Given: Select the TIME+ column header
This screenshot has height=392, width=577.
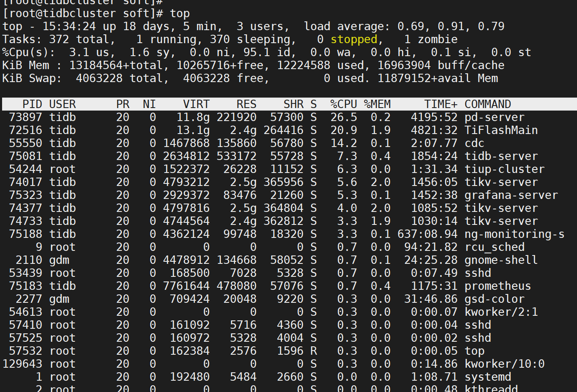Looking at the screenshot, I should pos(441,104).
